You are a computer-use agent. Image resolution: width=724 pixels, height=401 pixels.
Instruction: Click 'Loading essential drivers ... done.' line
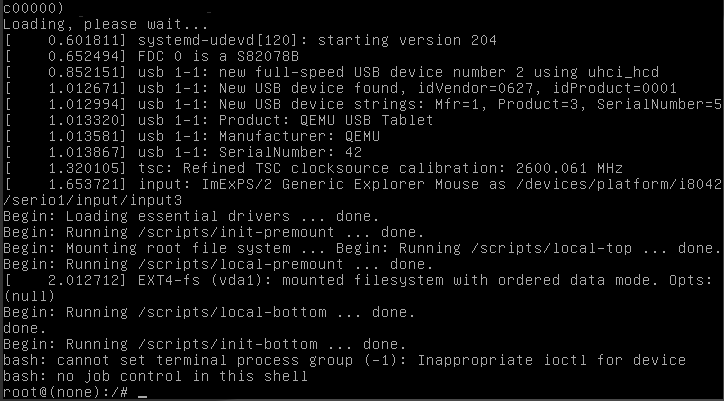click(x=191, y=216)
